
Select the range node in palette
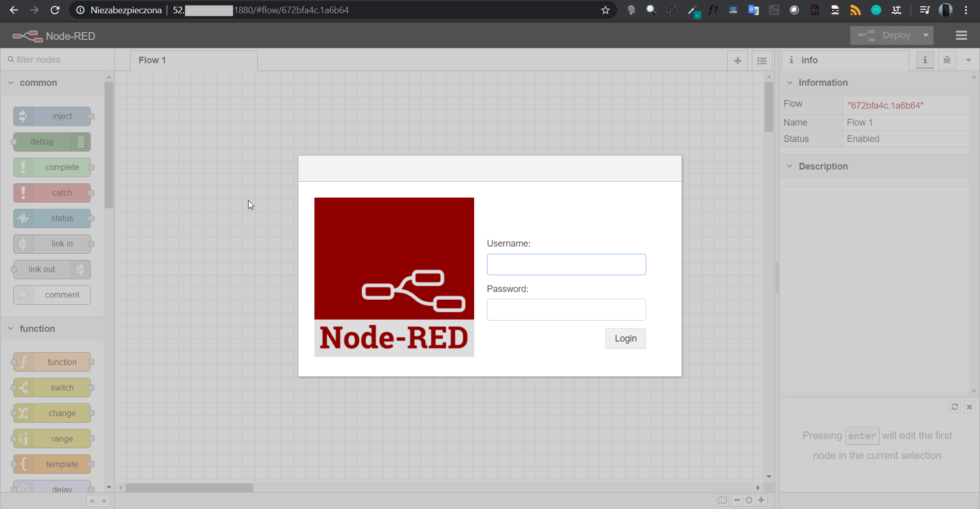[52, 439]
